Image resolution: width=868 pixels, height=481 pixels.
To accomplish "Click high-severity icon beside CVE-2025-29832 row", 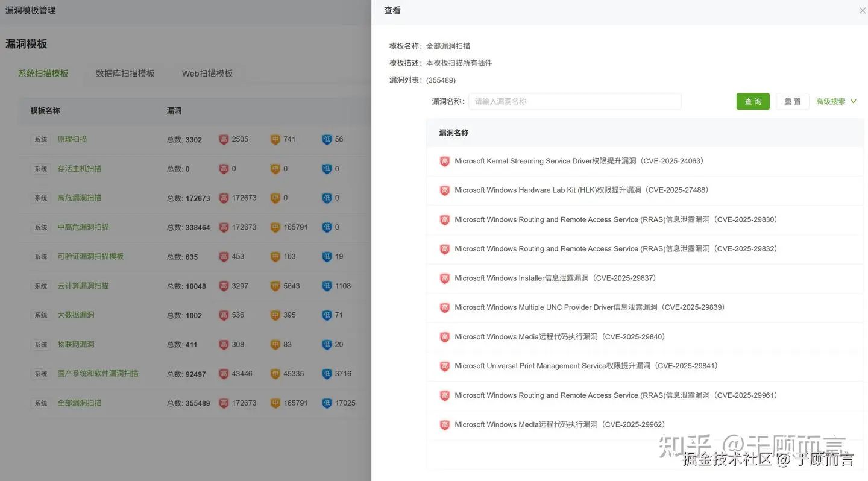I will point(445,249).
